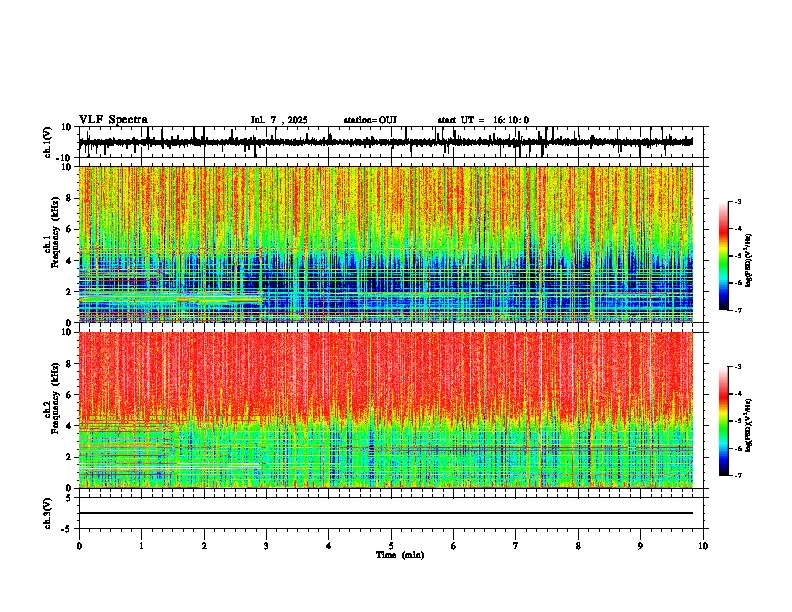Click the ch.2 spectrogram color bar
The image size is (792, 612).
click(723, 421)
